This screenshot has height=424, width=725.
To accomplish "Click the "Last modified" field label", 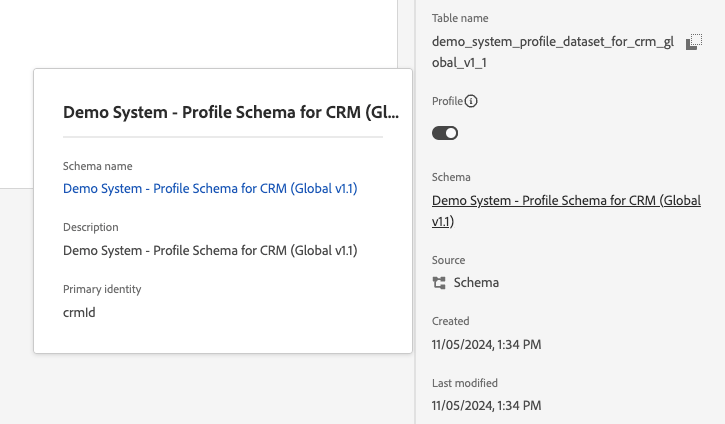I will click(465, 383).
